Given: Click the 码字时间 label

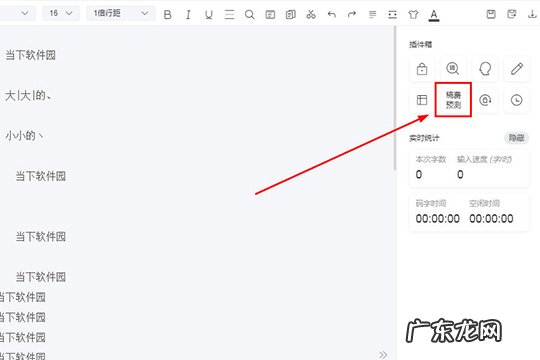Looking at the screenshot, I should click(x=431, y=203).
